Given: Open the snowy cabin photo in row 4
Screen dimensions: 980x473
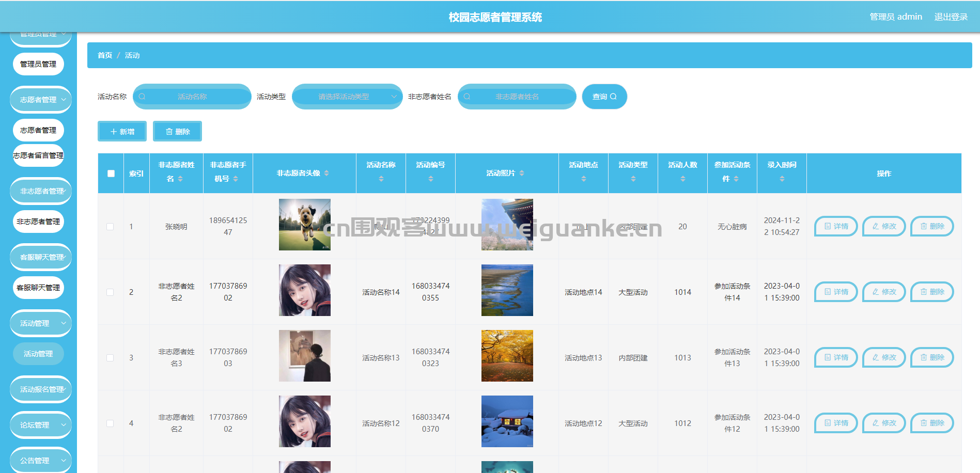Looking at the screenshot, I should point(507,421).
